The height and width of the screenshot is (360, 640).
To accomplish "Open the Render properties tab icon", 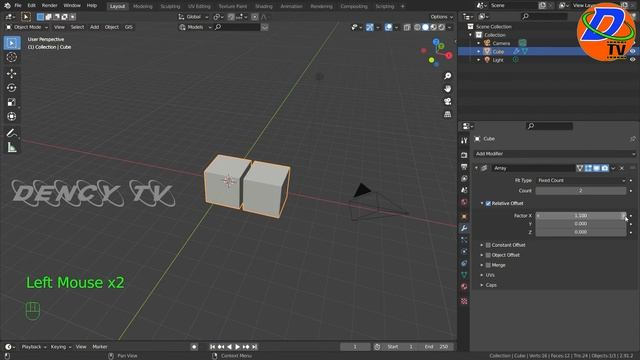I will 464,155.
